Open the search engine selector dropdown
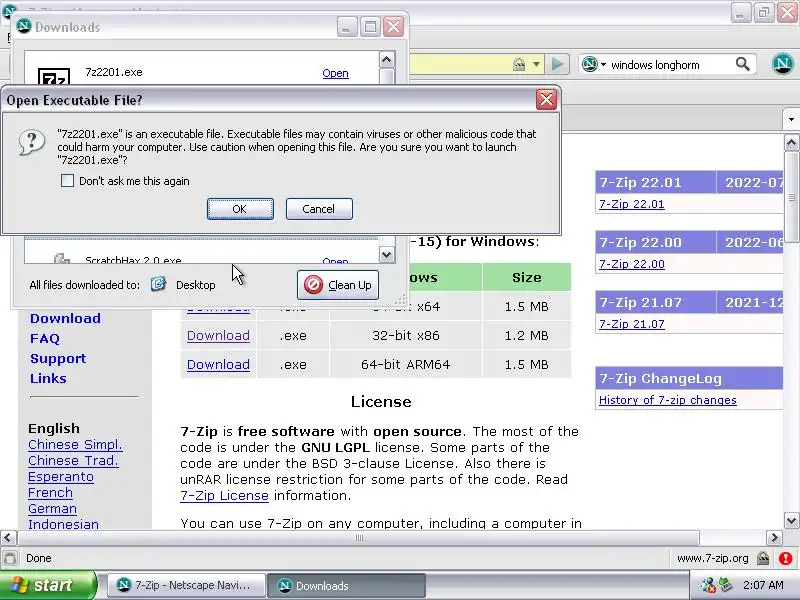The image size is (800, 600). tap(594, 64)
